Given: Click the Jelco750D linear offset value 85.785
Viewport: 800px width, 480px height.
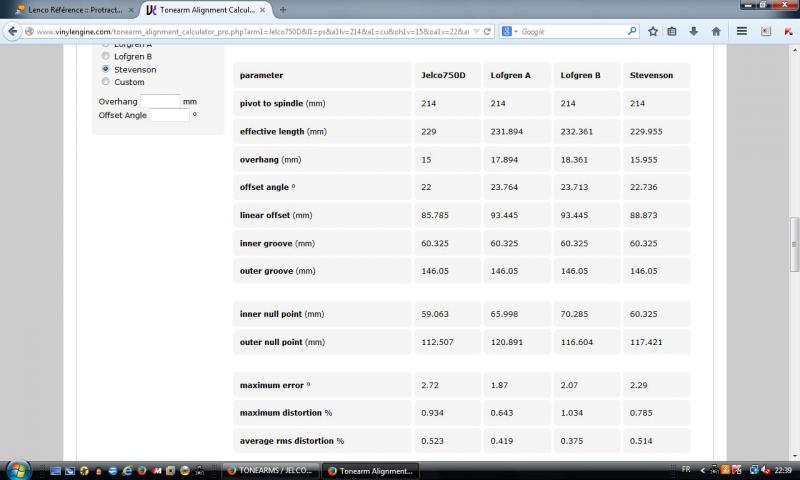Looking at the screenshot, I should 435,215.
